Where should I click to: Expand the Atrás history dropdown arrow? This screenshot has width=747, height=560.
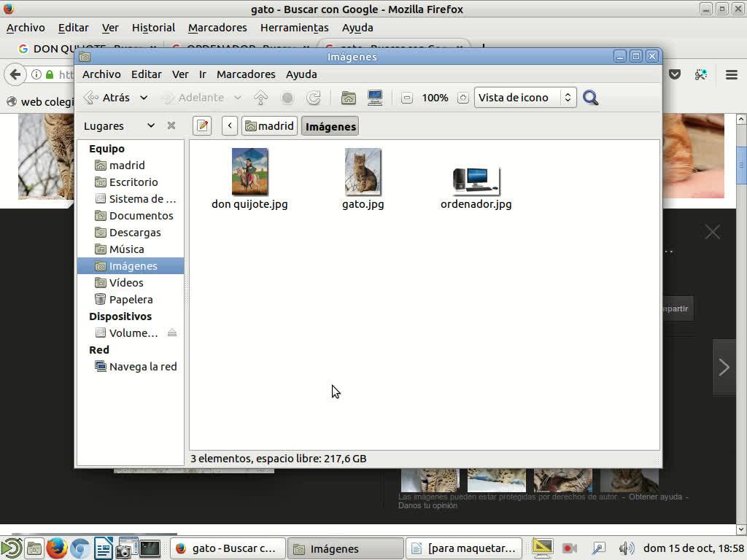144,98
